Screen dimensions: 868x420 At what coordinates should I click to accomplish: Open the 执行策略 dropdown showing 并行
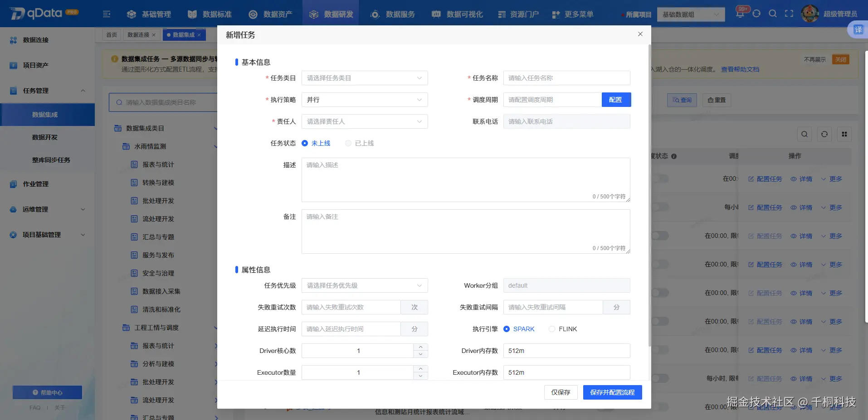point(364,100)
